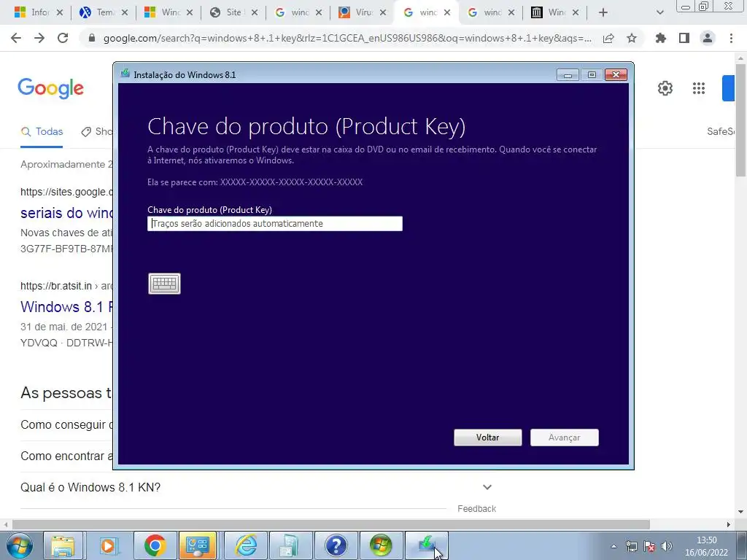Close the Windows 8.1 installer window
The image size is (747, 560).
(x=616, y=75)
